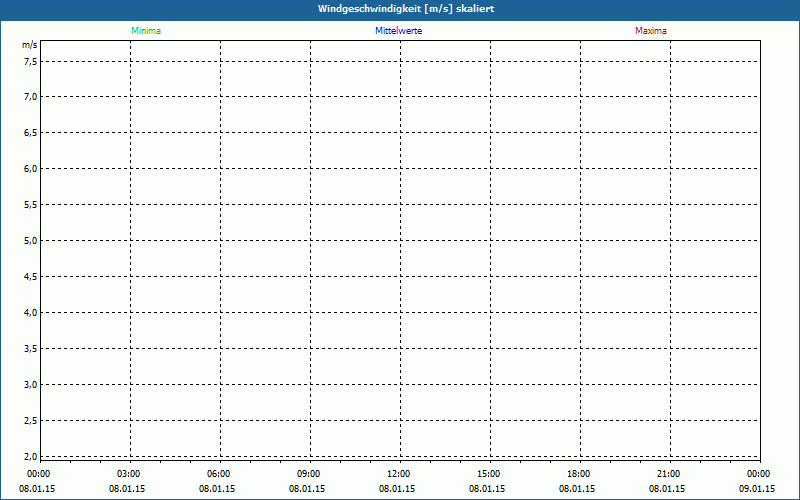Select the Mittelwerte legend label
800x500 pixels.
(x=399, y=31)
